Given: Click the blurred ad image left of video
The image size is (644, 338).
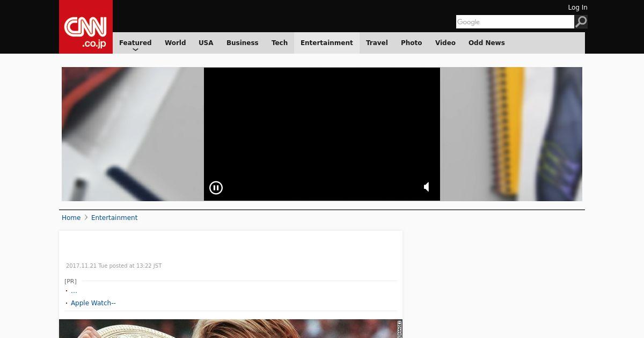Looking at the screenshot, I should coord(133,134).
